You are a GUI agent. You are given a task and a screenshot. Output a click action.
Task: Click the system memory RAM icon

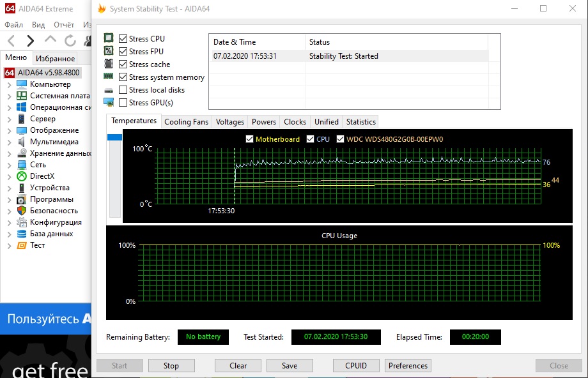[x=109, y=77]
